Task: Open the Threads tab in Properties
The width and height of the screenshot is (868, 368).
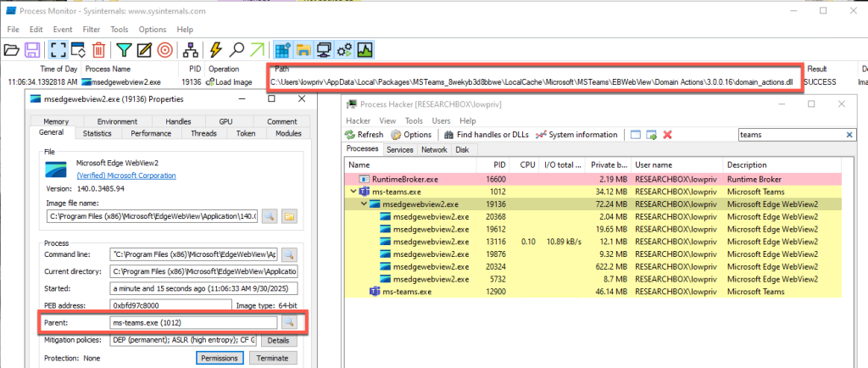Action: coord(203,133)
